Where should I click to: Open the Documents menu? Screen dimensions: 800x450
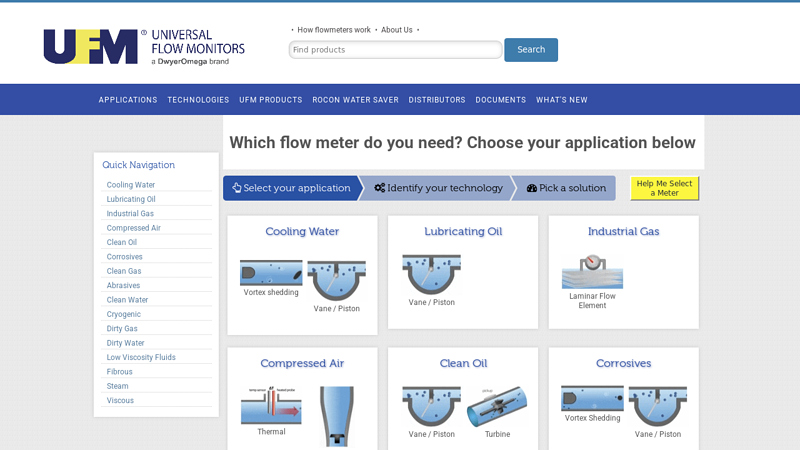501,100
